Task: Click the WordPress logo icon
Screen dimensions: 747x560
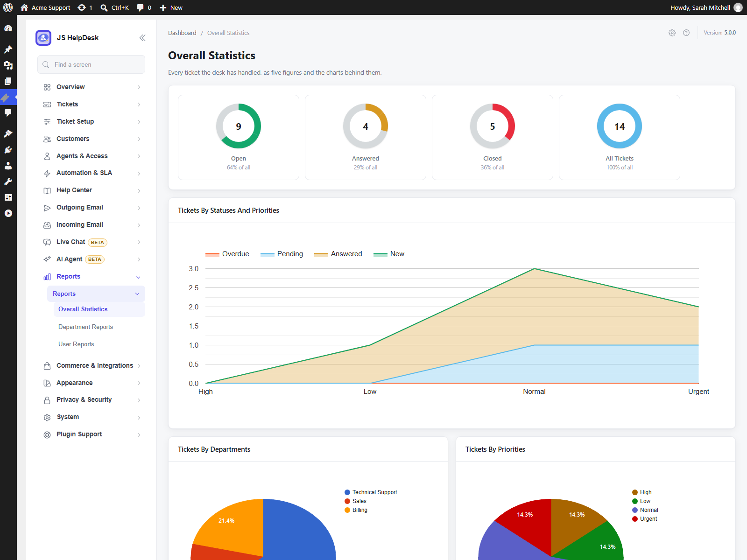Action: pos(8,7)
